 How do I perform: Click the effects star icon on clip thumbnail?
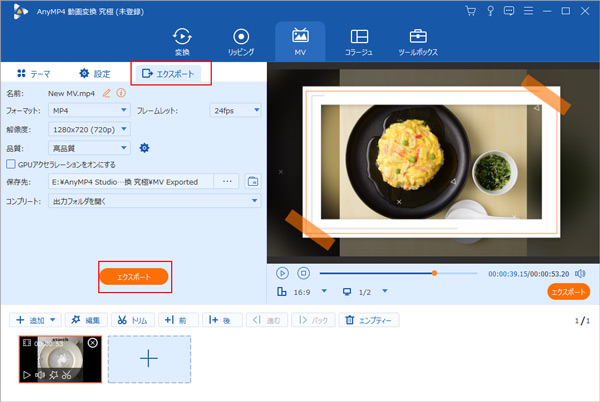pyautogui.click(x=54, y=375)
